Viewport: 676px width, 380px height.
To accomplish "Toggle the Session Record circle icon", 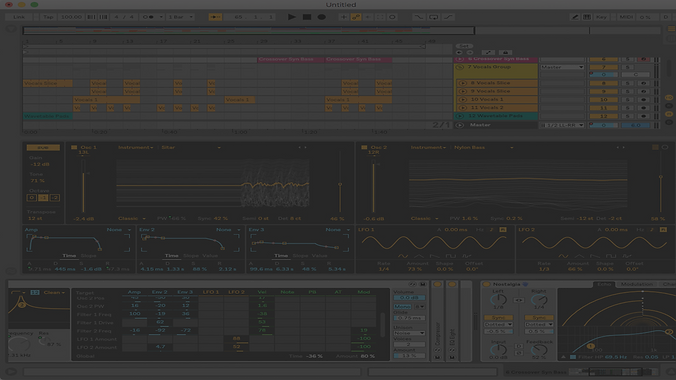I will (392, 17).
